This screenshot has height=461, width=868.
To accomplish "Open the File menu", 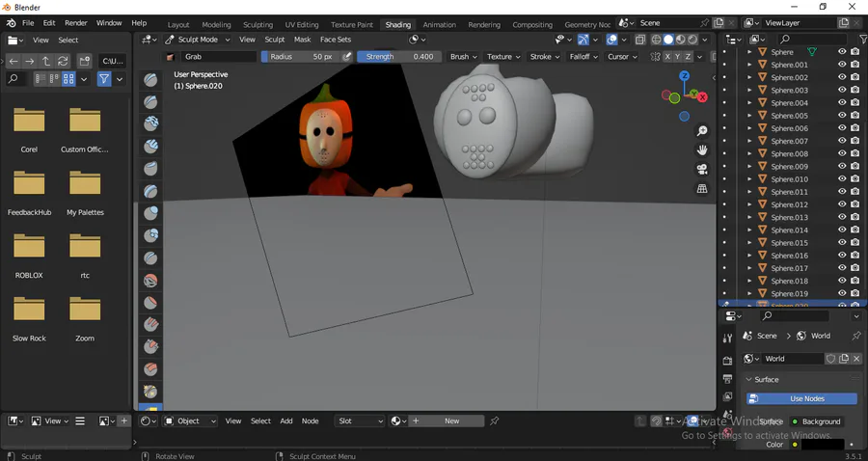I will 28,23.
